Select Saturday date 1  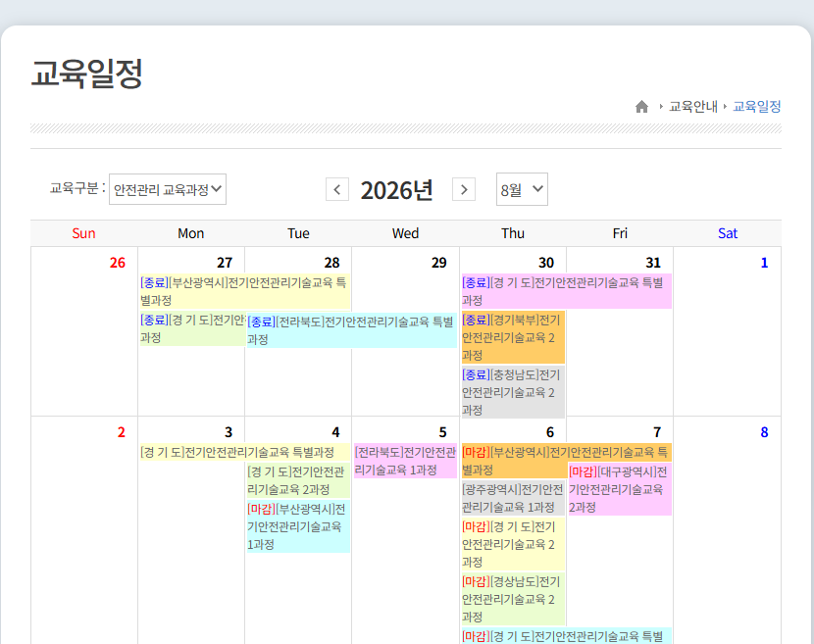(x=764, y=263)
